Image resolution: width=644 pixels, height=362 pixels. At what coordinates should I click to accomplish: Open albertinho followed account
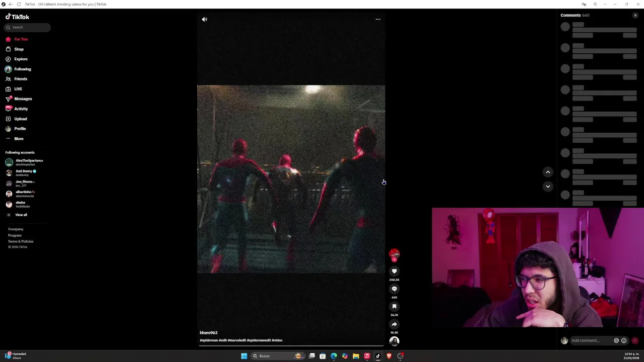point(21,194)
